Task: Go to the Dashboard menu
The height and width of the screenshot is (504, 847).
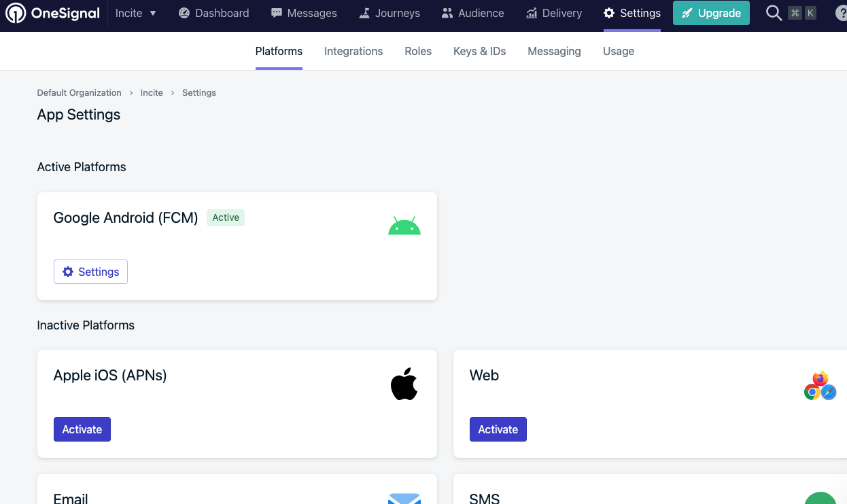Action: (x=213, y=13)
